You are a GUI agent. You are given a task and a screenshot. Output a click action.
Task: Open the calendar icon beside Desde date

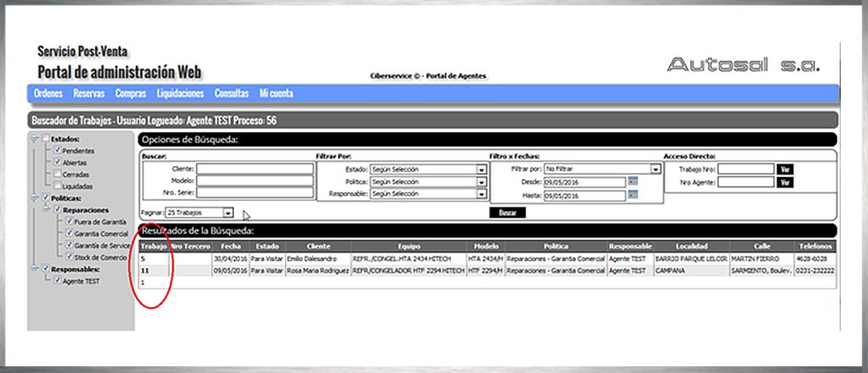[632, 182]
